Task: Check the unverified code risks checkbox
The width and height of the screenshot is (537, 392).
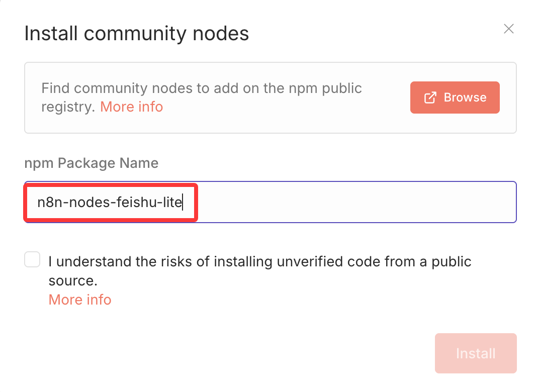Action: point(33,260)
